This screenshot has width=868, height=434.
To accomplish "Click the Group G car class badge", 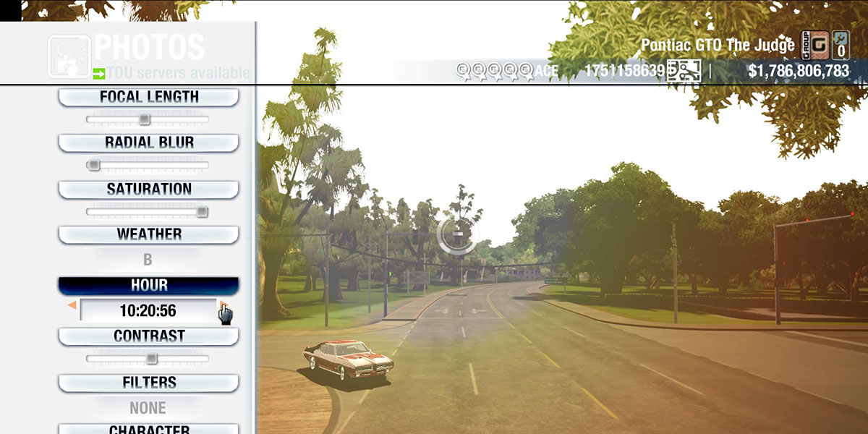I will click(x=815, y=46).
